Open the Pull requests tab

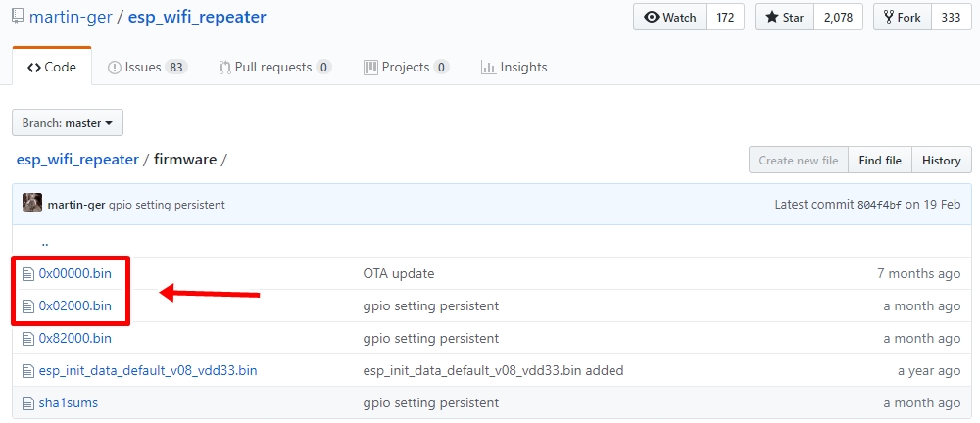pos(275,67)
